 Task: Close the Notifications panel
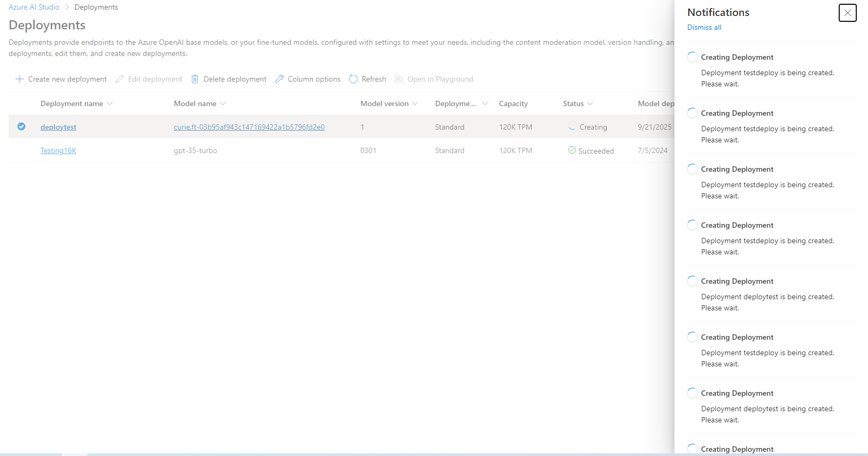[848, 13]
